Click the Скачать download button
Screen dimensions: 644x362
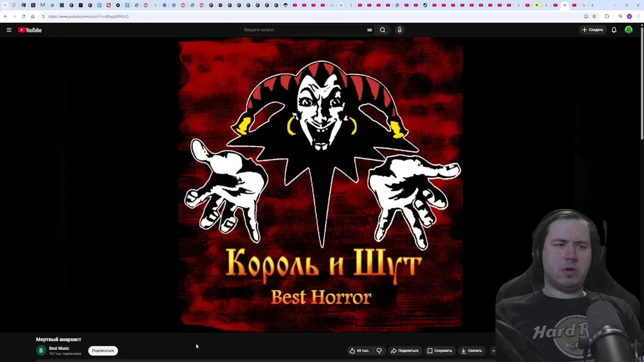(471, 350)
